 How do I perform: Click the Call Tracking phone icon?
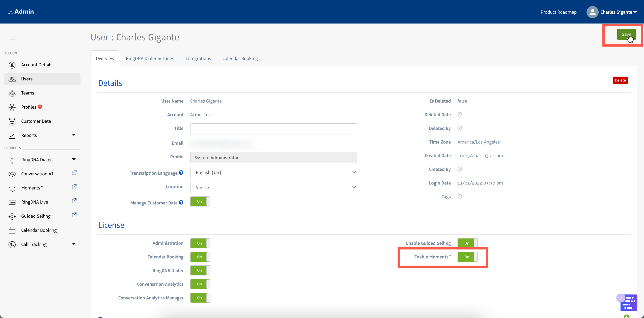(12, 244)
